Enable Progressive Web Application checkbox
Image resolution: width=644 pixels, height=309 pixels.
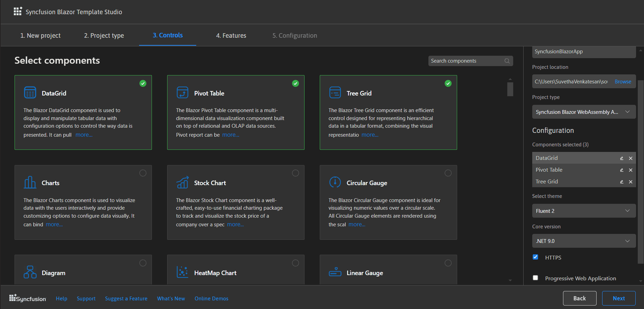click(x=535, y=278)
